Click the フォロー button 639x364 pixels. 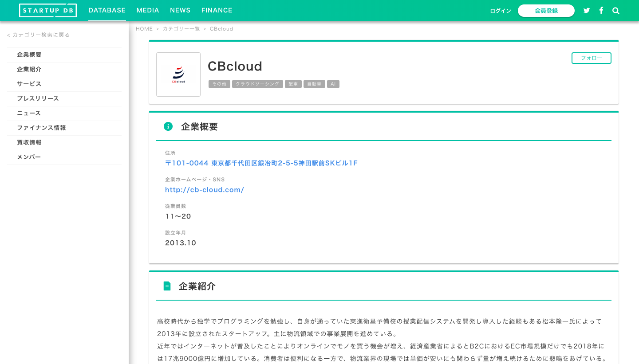pyautogui.click(x=592, y=58)
